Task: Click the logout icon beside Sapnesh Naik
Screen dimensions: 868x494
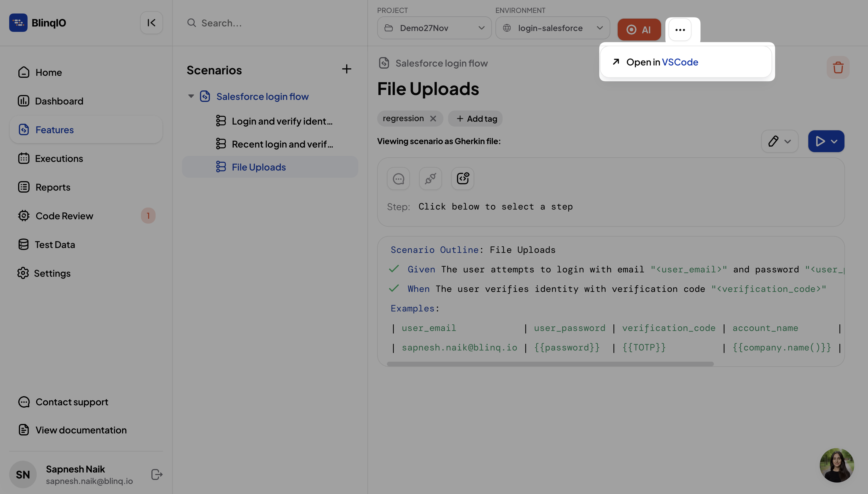Action: (x=157, y=474)
